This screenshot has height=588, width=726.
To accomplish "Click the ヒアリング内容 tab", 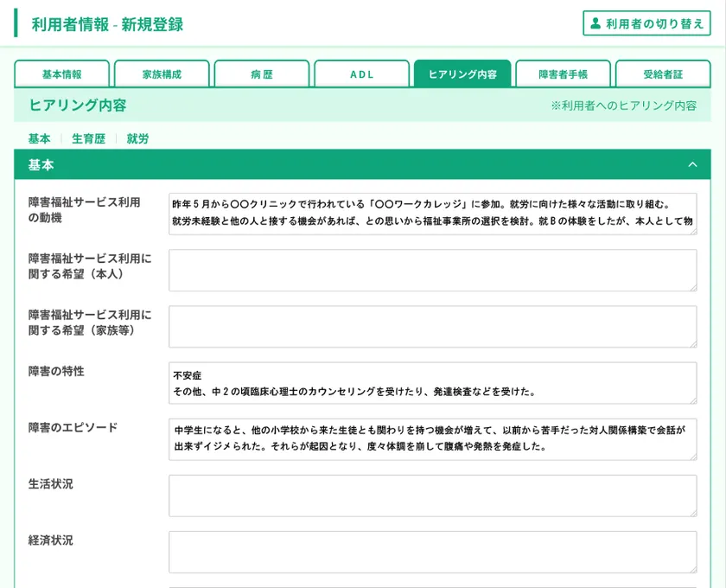I will coord(462,74).
